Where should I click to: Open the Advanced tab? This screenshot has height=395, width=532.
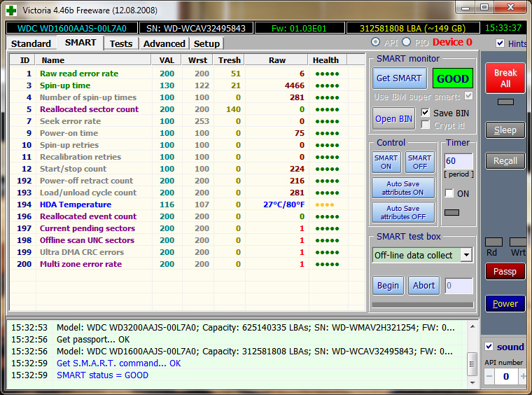(x=164, y=43)
